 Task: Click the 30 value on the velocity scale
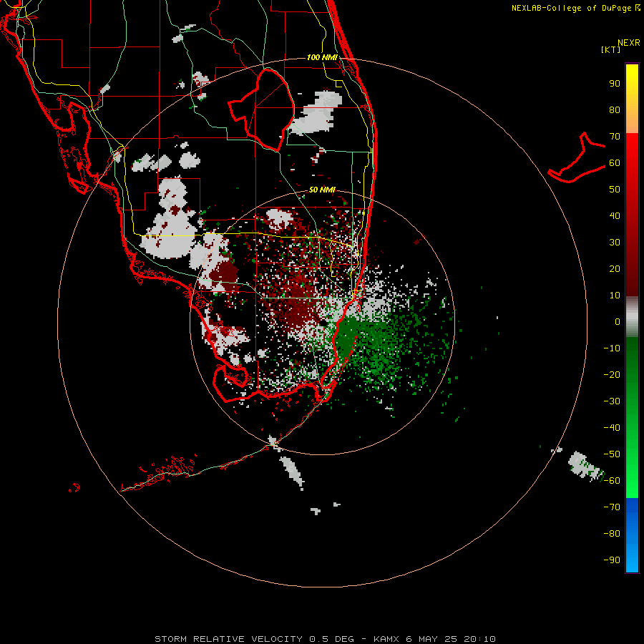pyautogui.click(x=615, y=243)
